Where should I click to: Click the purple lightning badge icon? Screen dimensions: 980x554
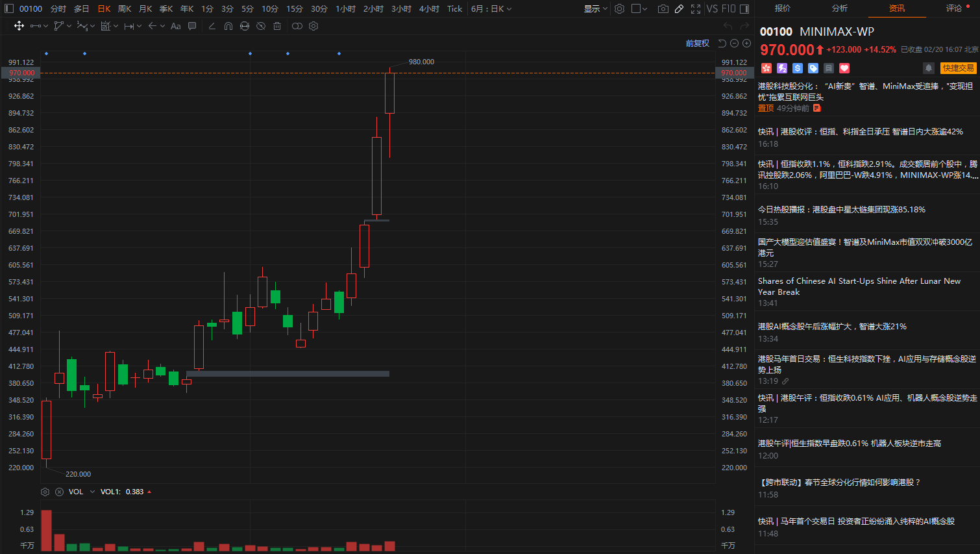pos(782,68)
